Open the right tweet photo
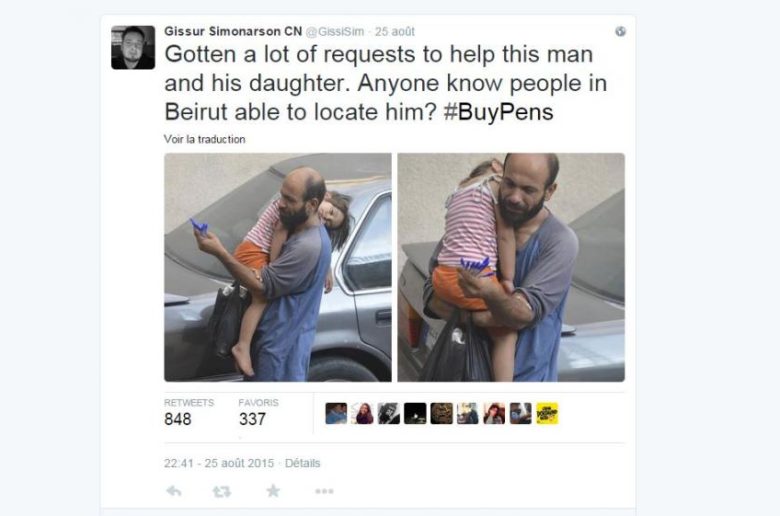The height and width of the screenshot is (516, 780). point(511,267)
